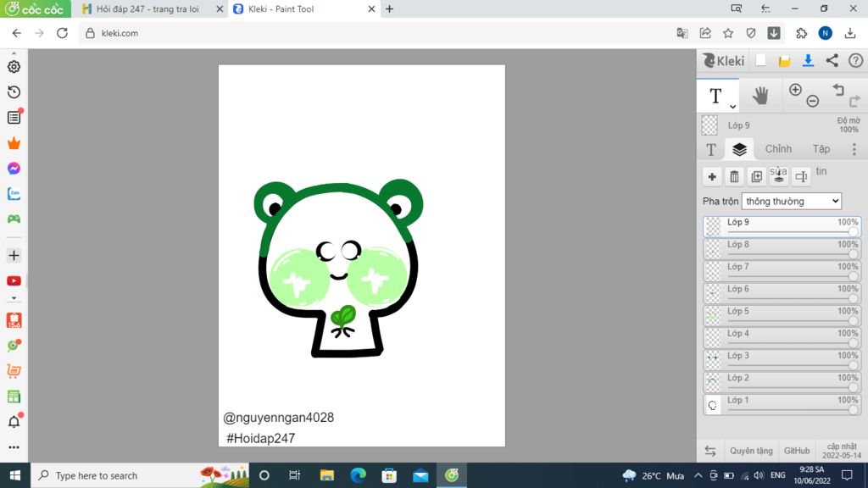Viewport: 868px width, 488px height.
Task: Open the cập nhật 2022-05-14 changelog
Action: [x=842, y=451]
